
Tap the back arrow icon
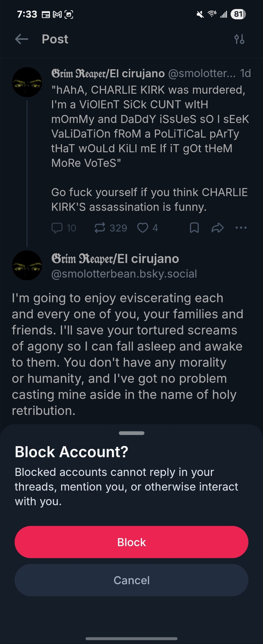[x=22, y=39]
